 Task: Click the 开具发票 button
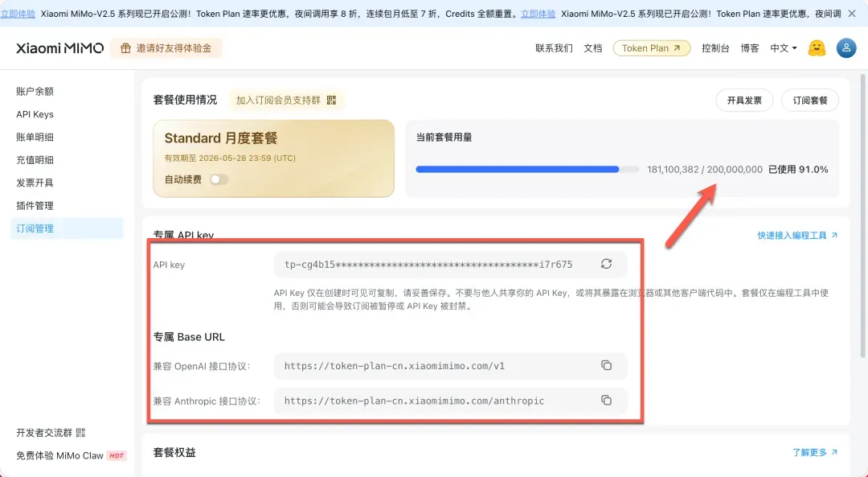[x=744, y=101]
